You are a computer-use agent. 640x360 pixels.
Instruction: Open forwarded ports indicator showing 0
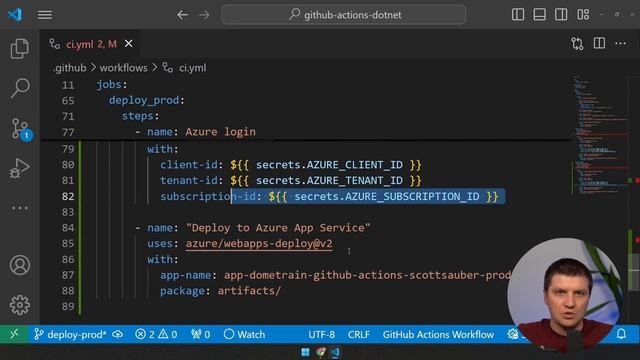(x=200, y=335)
